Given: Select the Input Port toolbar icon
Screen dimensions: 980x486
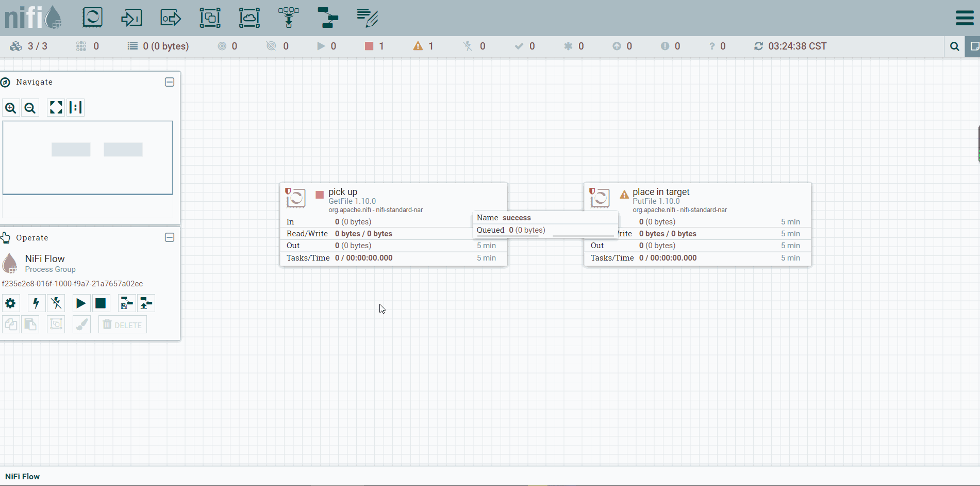Looking at the screenshot, I should 131,18.
